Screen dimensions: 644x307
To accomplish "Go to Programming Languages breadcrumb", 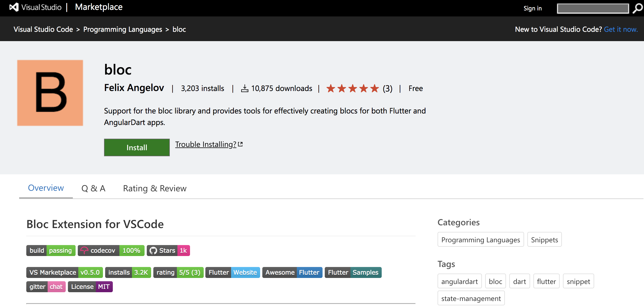I will (123, 29).
